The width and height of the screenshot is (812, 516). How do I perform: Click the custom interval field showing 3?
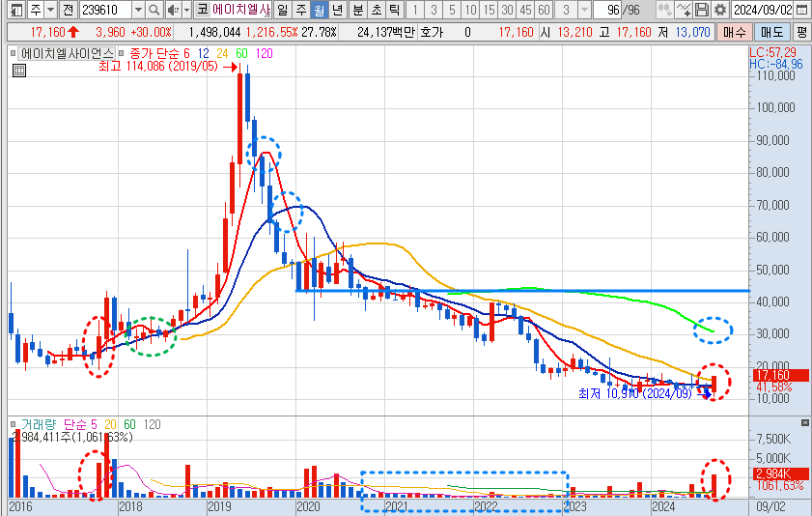(x=566, y=10)
